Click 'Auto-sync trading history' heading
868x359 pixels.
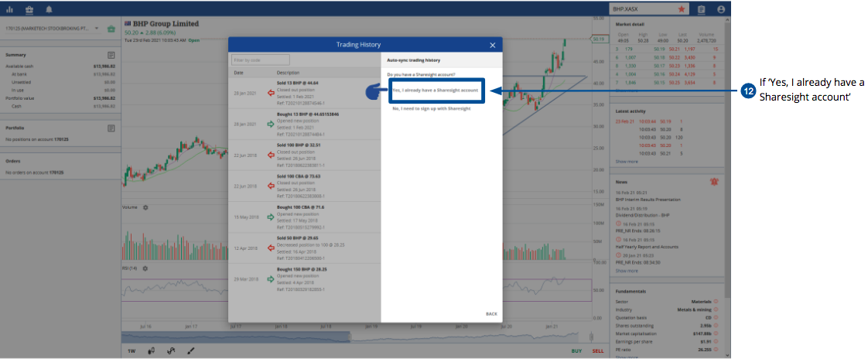pos(414,60)
